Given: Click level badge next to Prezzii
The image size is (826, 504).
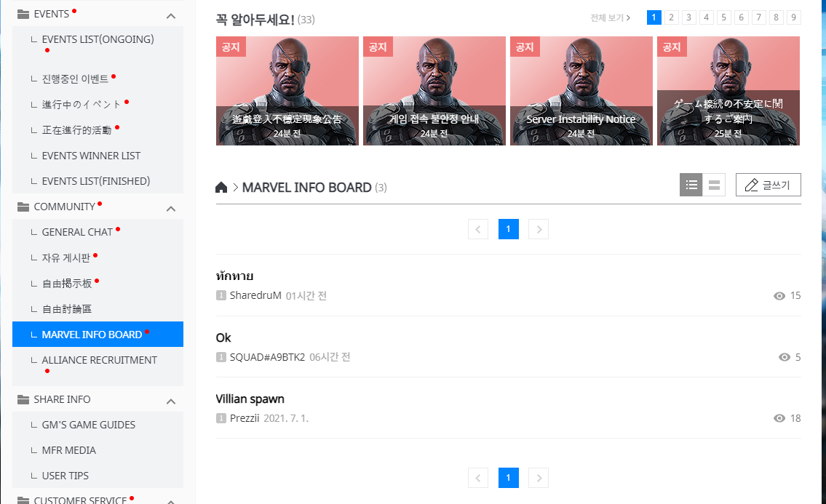Looking at the screenshot, I should coord(221,418).
